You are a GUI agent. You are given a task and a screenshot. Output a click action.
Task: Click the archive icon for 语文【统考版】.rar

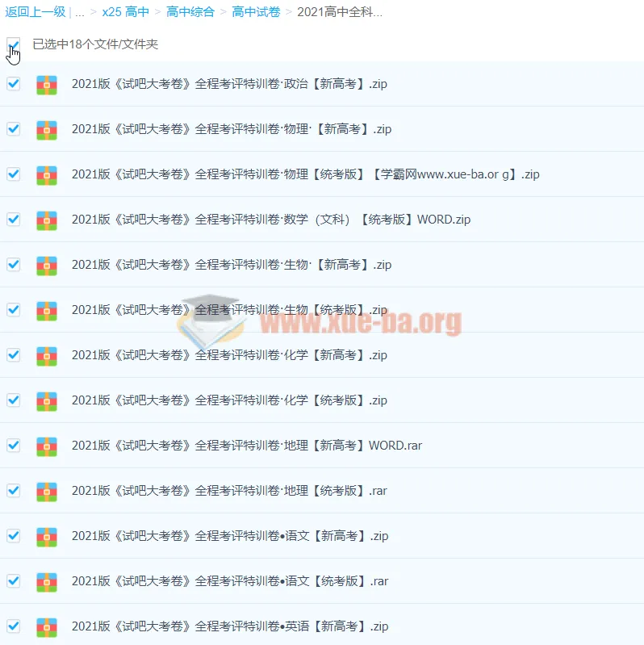coord(47,583)
